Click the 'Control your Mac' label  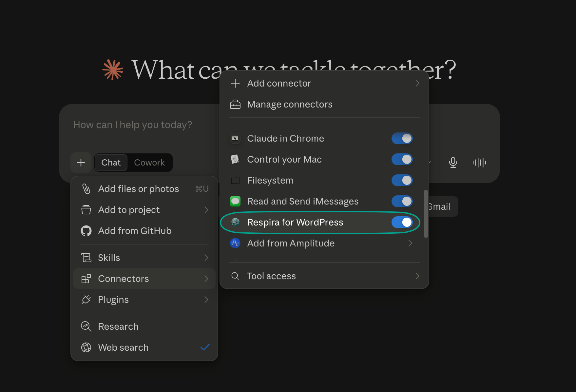284,159
